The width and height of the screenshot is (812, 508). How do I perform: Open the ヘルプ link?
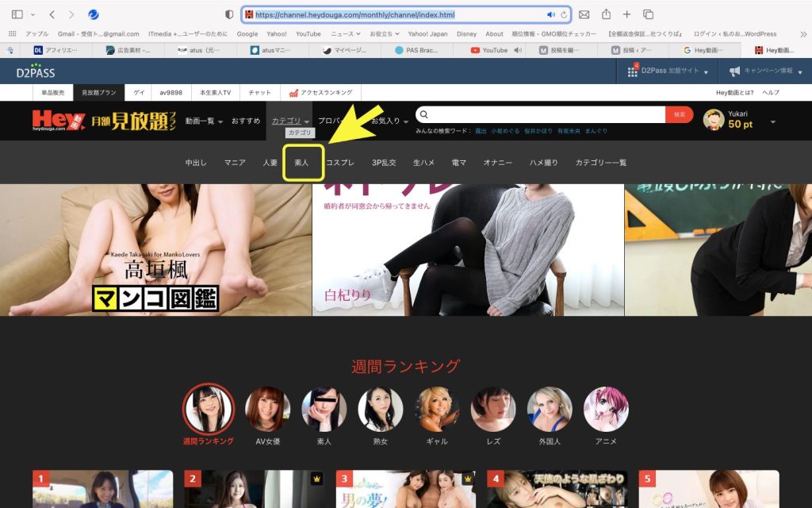coord(770,93)
